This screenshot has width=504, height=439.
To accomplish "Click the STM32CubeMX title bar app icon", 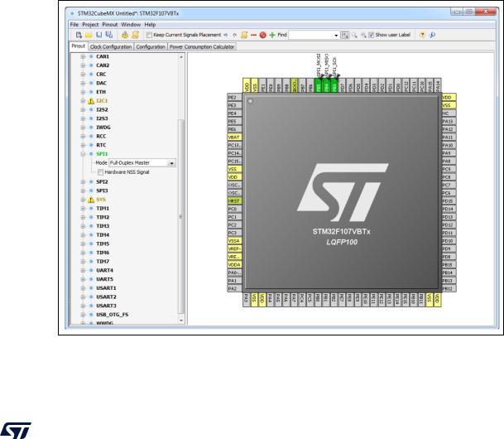I will click(72, 13).
